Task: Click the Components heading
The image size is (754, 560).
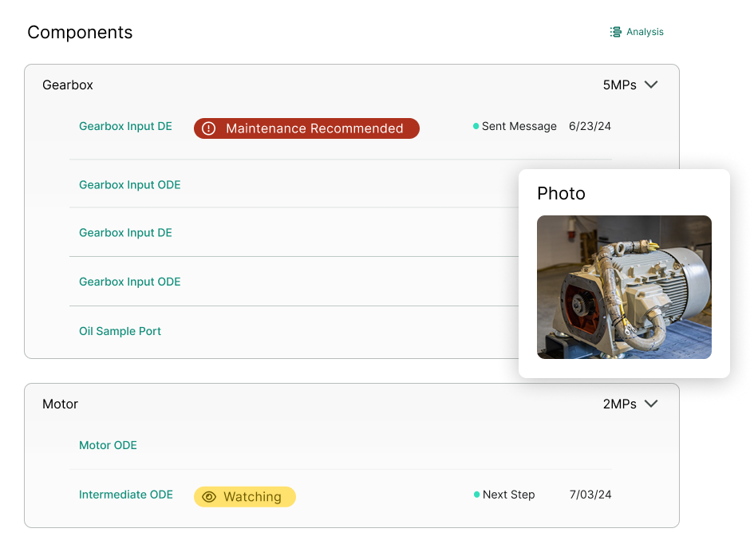Action: pyautogui.click(x=80, y=32)
